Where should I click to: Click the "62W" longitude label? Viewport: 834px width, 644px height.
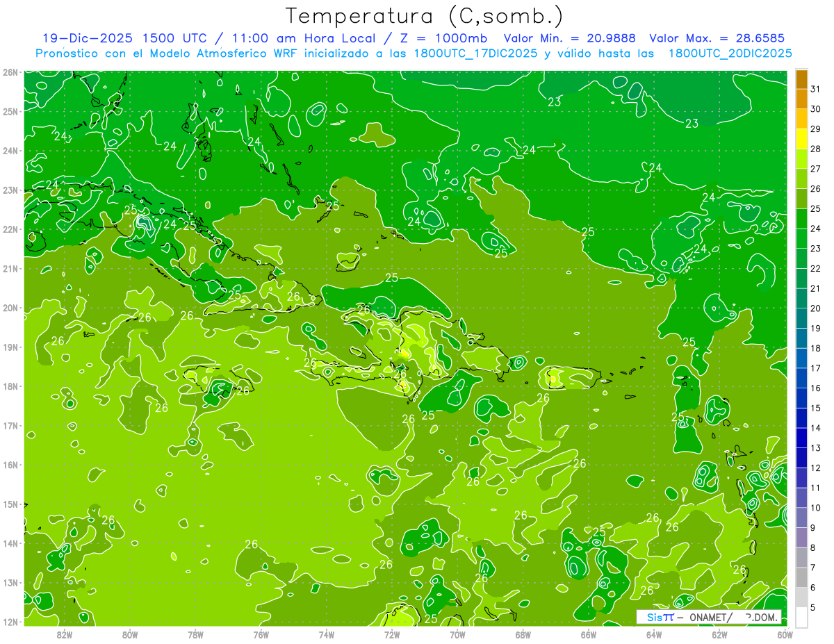coord(720,634)
